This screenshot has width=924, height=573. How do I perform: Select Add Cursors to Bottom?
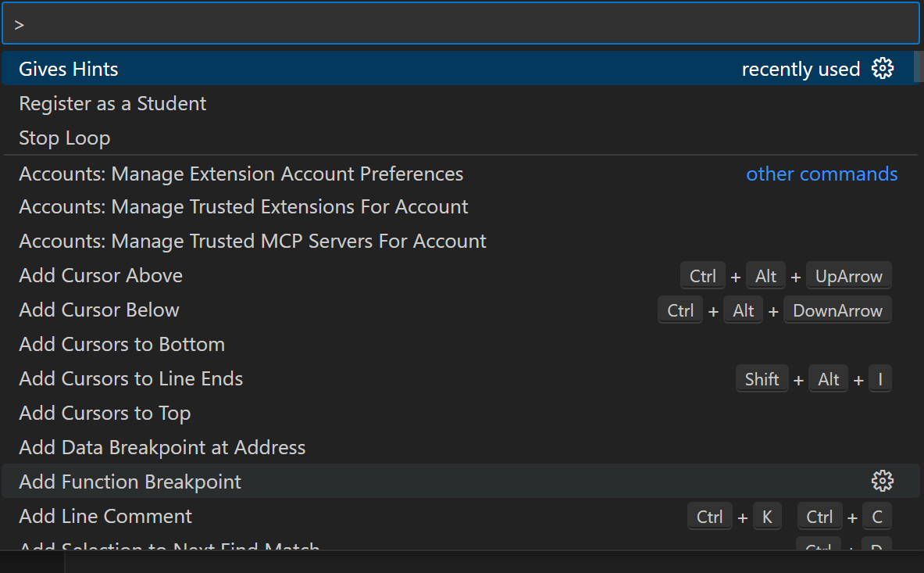coord(122,345)
